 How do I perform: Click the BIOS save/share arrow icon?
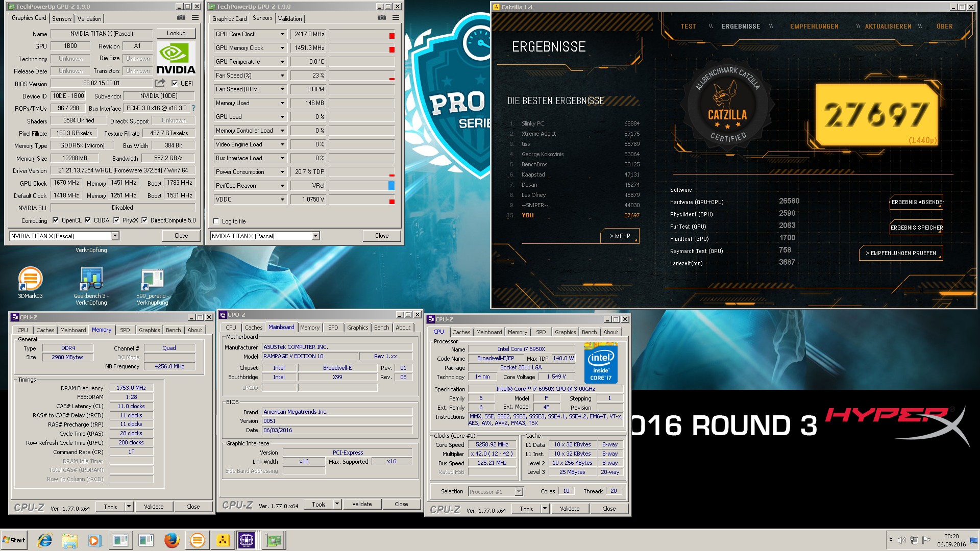pos(160,83)
